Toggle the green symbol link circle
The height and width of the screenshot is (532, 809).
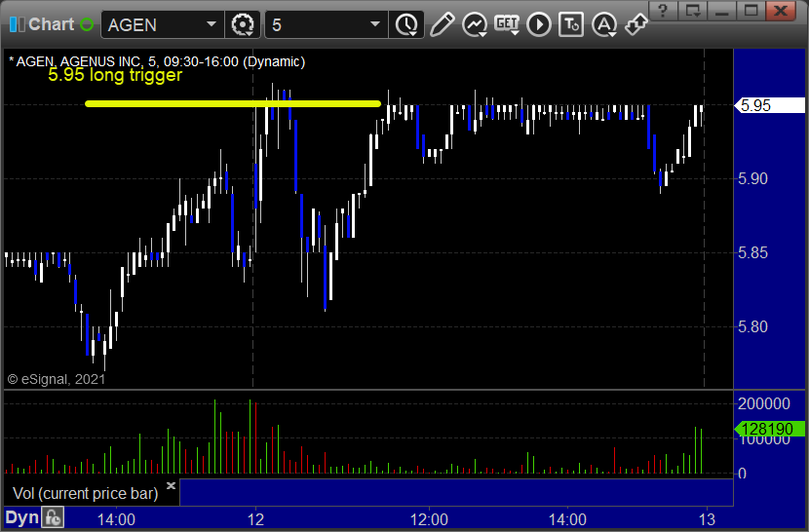87,24
